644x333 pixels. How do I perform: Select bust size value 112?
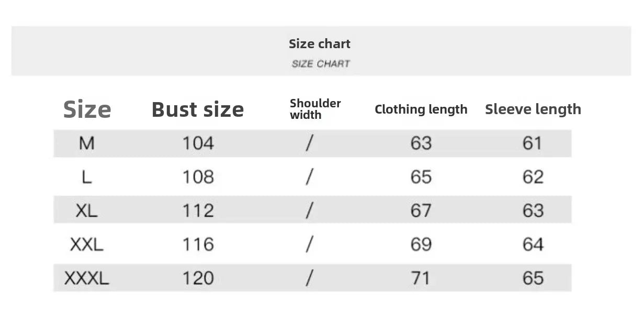[x=198, y=210]
